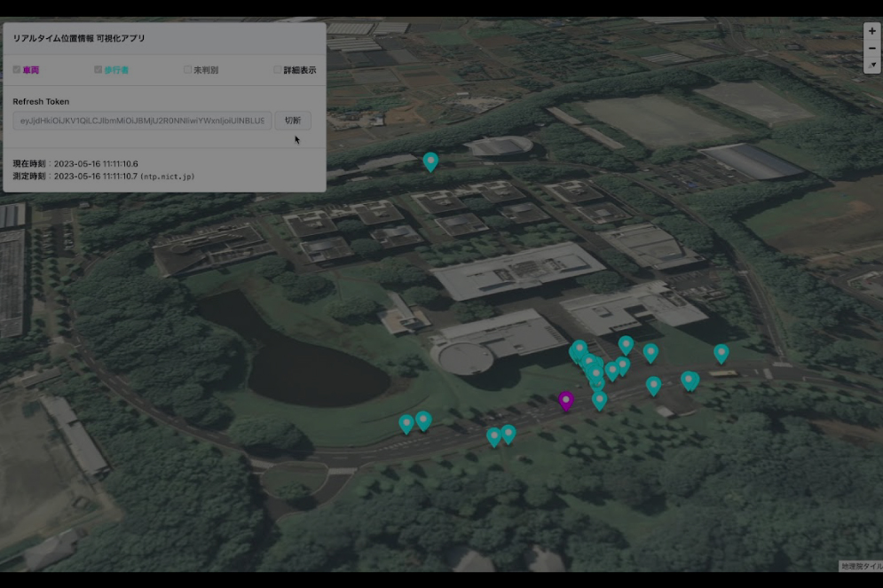Click the リアルタイム位置情報 可視化アプリ title
The height and width of the screenshot is (588, 883).
coord(79,38)
